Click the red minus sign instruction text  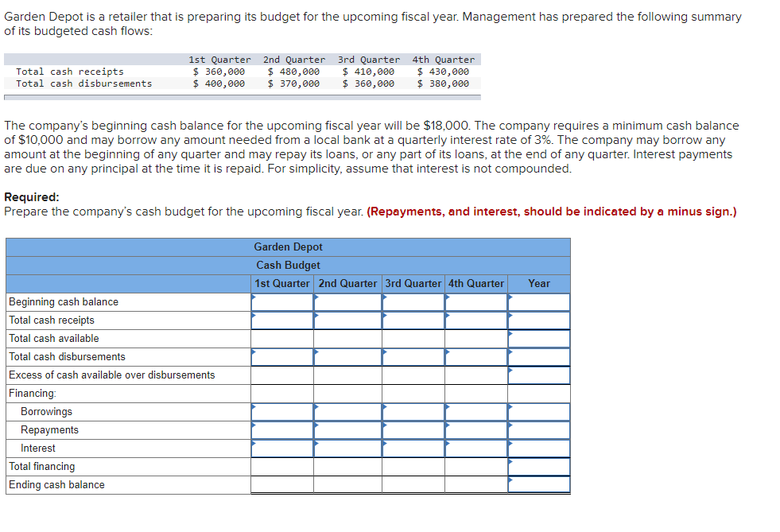click(552, 212)
